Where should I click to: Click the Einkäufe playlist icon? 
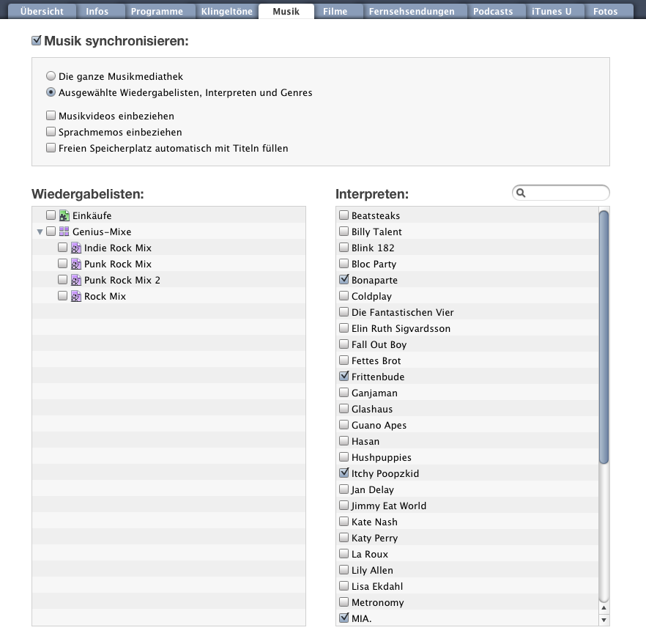[64, 215]
